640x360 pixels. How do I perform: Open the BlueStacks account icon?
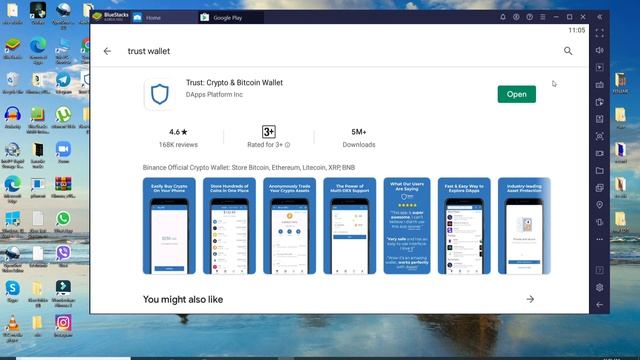tap(516, 17)
